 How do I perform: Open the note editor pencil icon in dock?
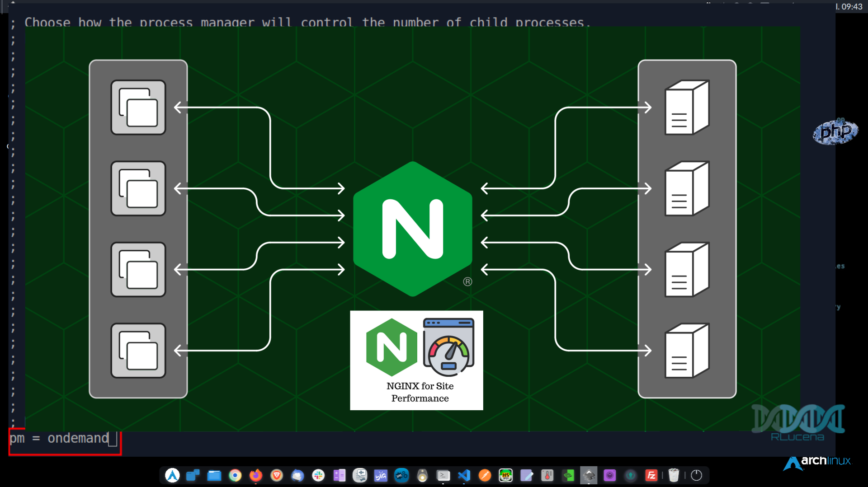coord(526,475)
